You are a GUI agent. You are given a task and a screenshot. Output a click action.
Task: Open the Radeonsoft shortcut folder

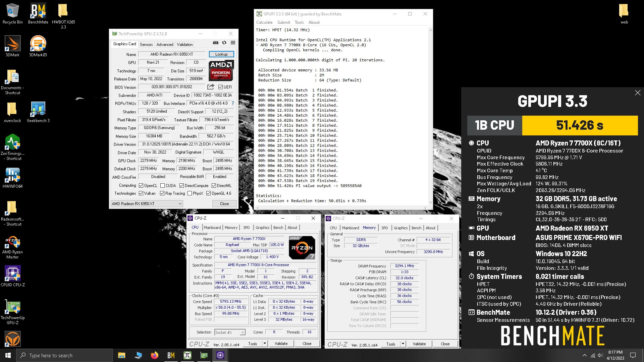[x=12, y=213]
